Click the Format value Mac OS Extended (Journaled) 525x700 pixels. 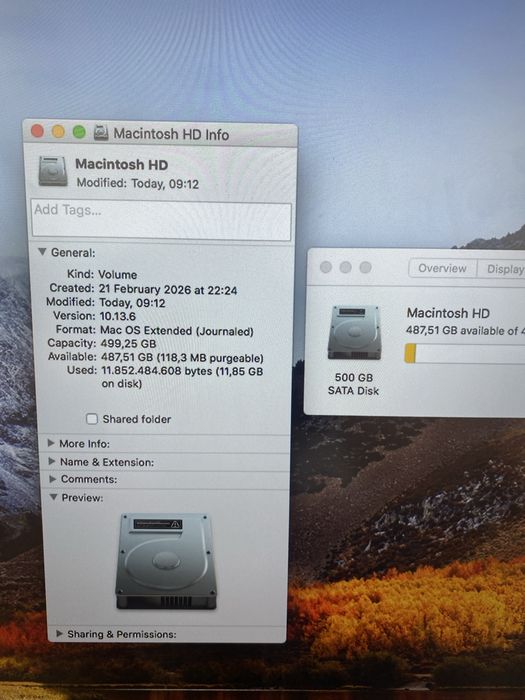(x=177, y=331)
